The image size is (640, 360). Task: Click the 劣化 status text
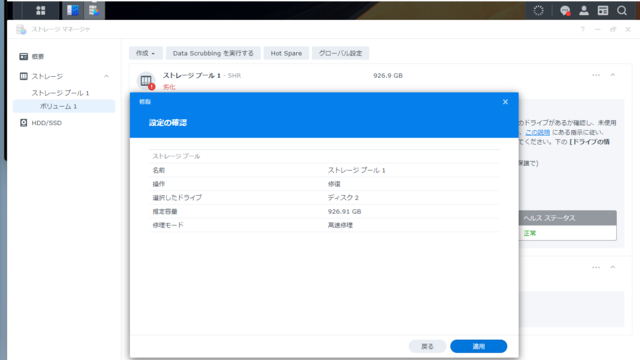pyautogui.click(x=169, y=87)
